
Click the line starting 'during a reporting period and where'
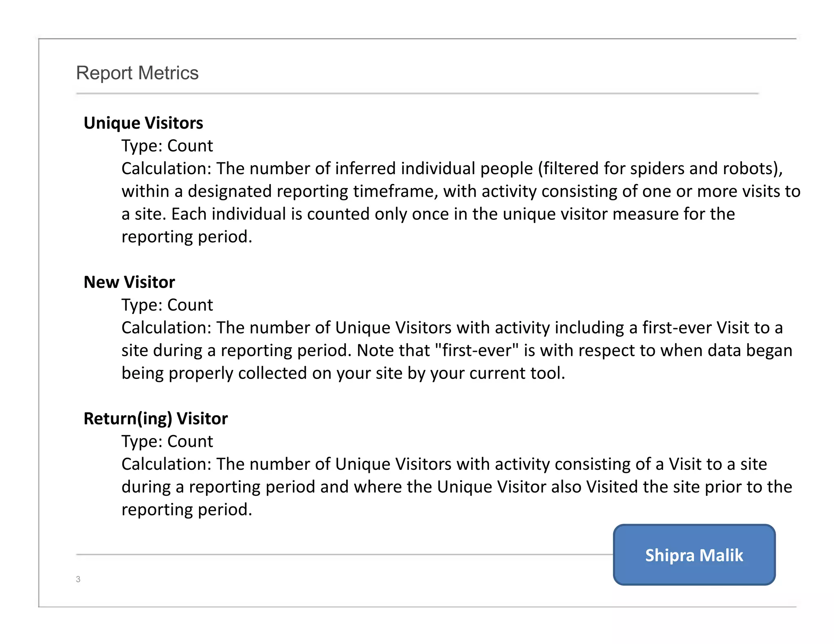457,487
